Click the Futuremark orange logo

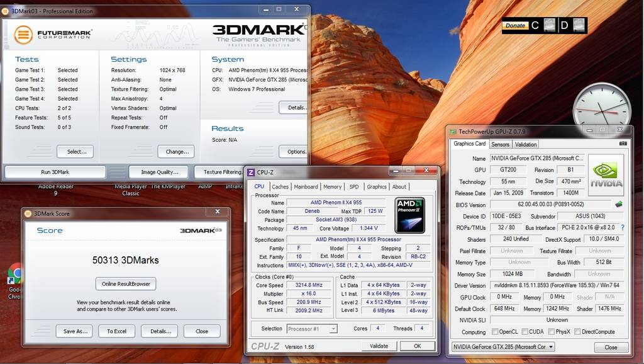(x=23, y=34)
